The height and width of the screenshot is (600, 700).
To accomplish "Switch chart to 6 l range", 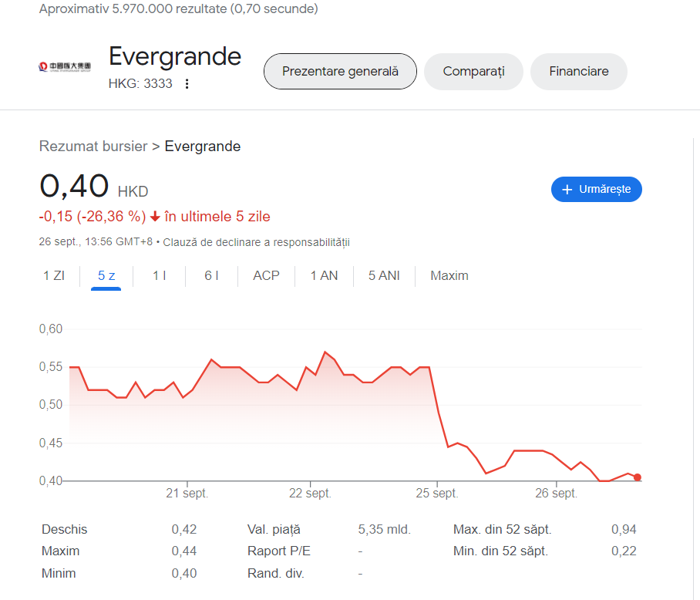I will 211,276.
